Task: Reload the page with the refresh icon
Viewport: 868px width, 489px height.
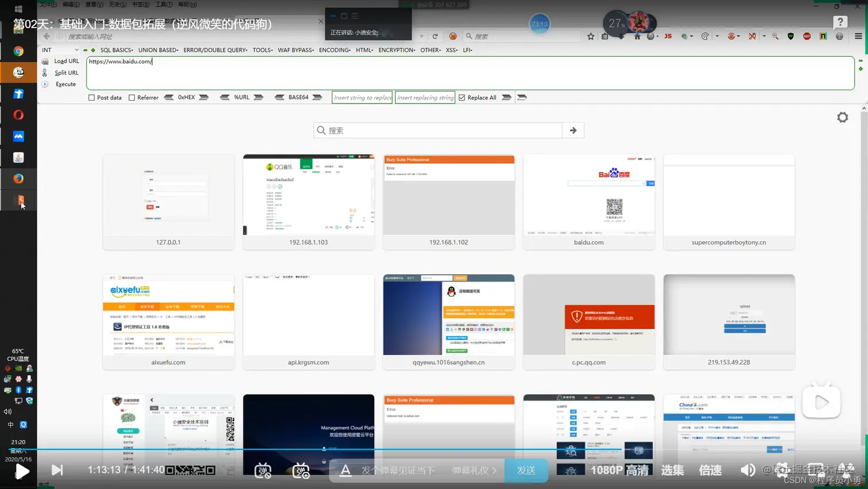Action: [x=435, y=36]
